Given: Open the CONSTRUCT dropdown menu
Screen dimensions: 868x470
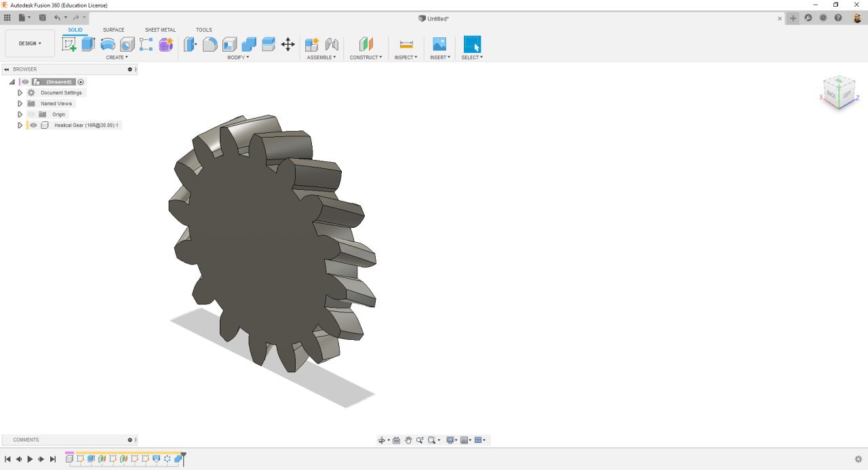Looking at the screenshot, I should [x=366, y=58].
